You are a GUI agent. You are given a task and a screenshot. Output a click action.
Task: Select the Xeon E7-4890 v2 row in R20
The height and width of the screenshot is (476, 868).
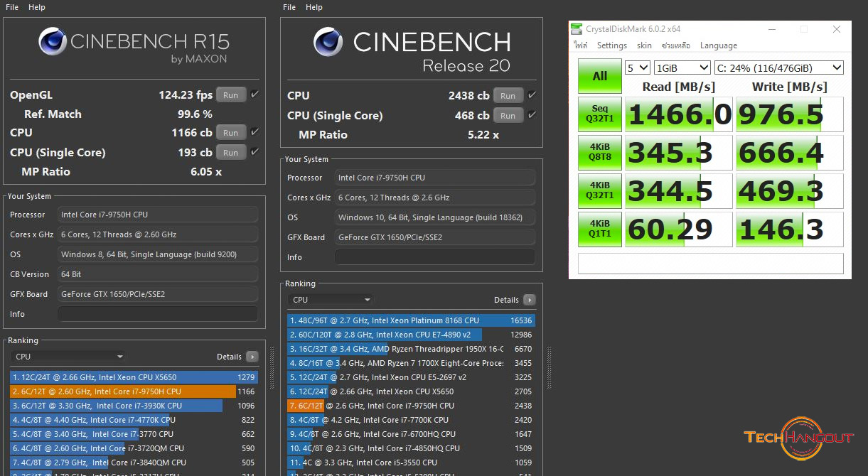(x=411, y=335)
